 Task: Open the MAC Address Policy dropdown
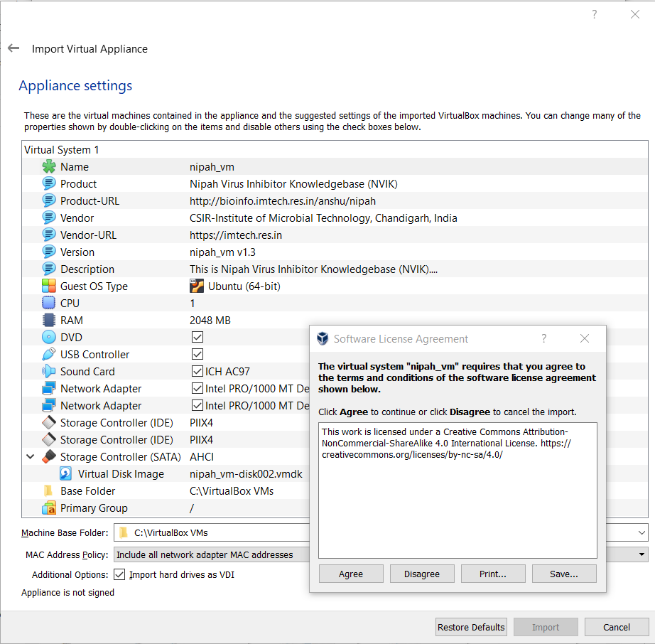pyautogui.click(x=642, y=554)
